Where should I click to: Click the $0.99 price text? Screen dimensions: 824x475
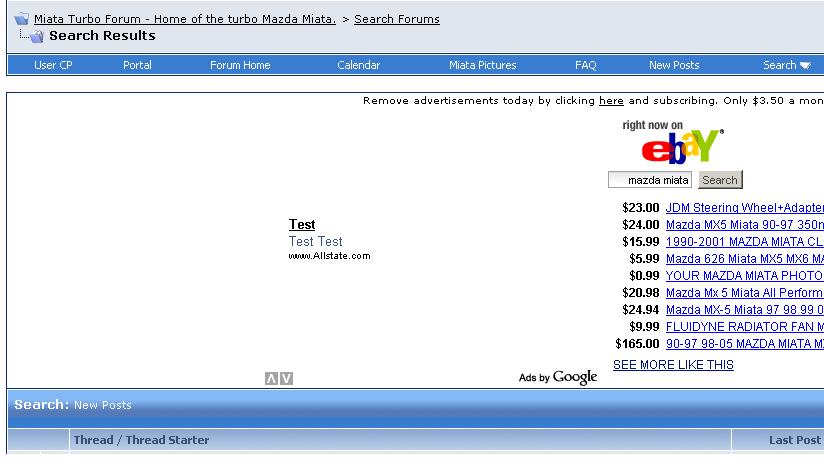click(x=644, y=275)
